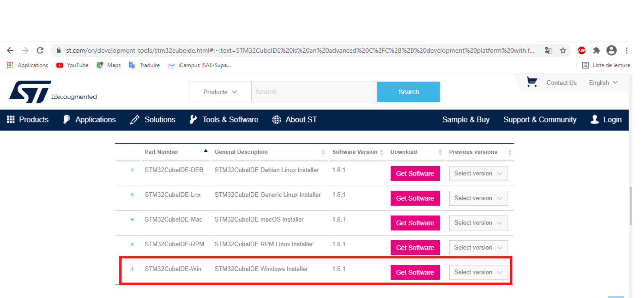The image size is (644, 298).
Task: Open the YouTube bookmark
Action: (72, 65)
